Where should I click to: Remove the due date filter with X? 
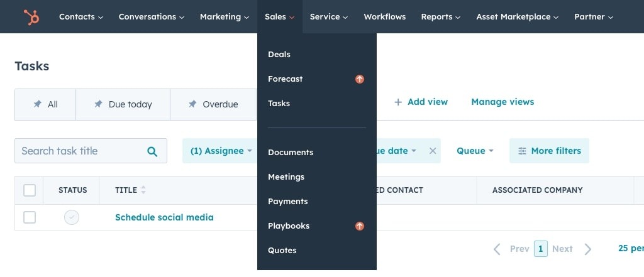pyautogui.click(x=433, y=151)
